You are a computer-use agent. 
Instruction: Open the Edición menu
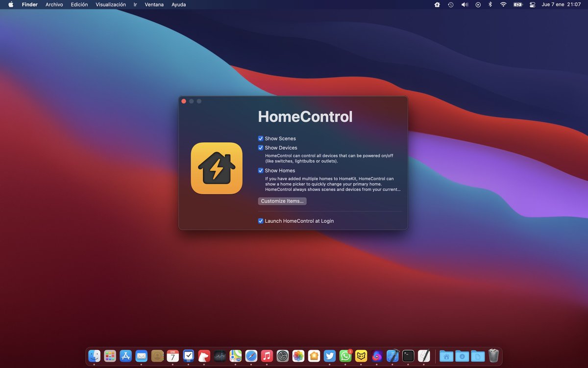coord(79,4)
